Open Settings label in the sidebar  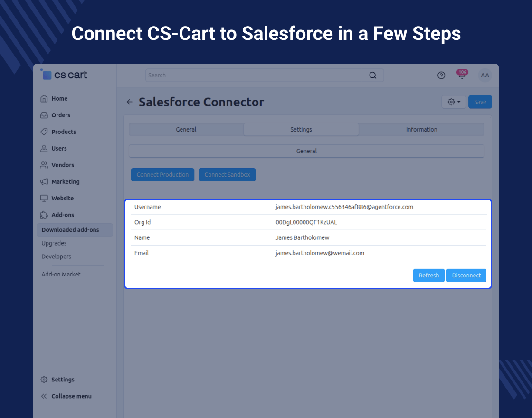point(63,380)
